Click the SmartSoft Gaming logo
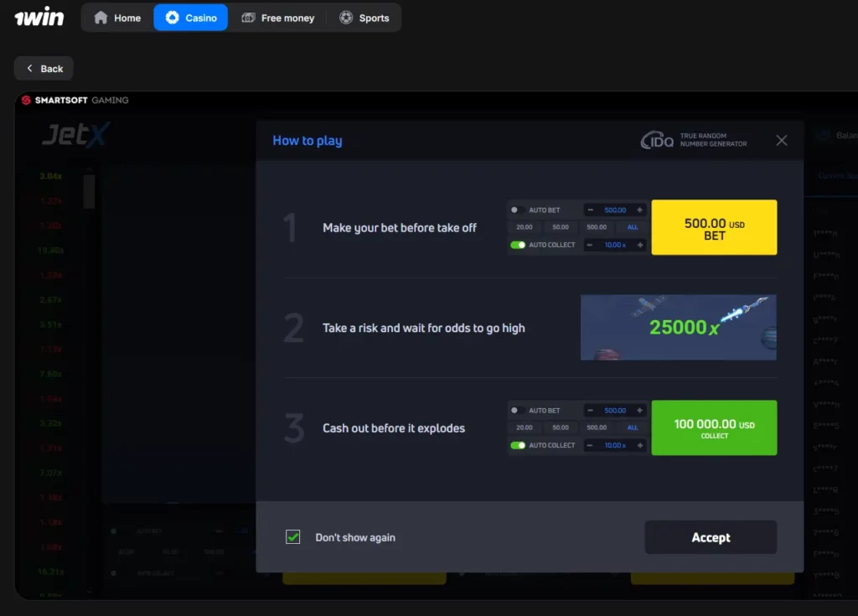The image size is (858, 616). [75, 101]
